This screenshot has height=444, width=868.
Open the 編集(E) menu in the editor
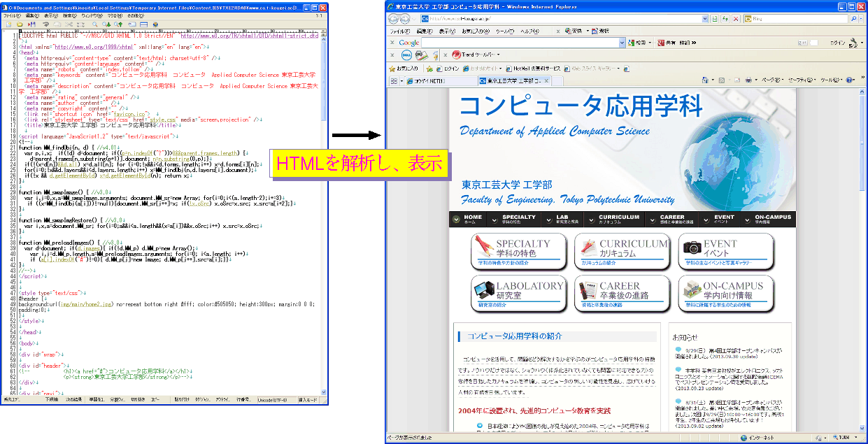pyautogui.click(x=32, y=15)
